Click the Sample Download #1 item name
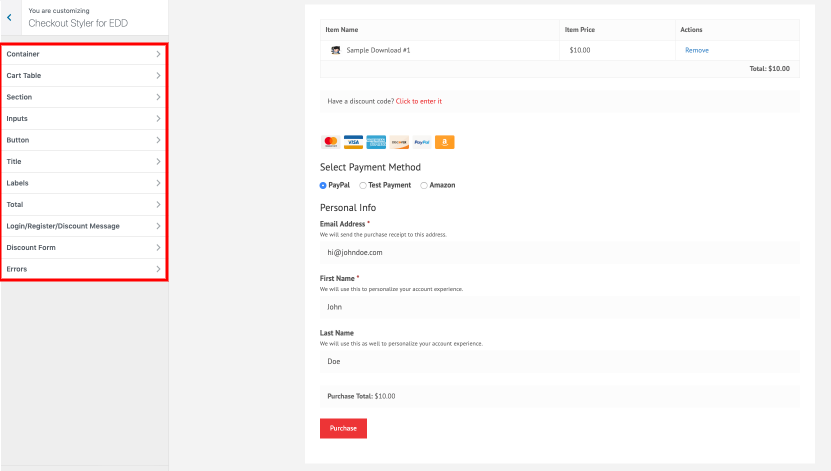This screenshot has width=831, height=471. [x=378, y=50]
